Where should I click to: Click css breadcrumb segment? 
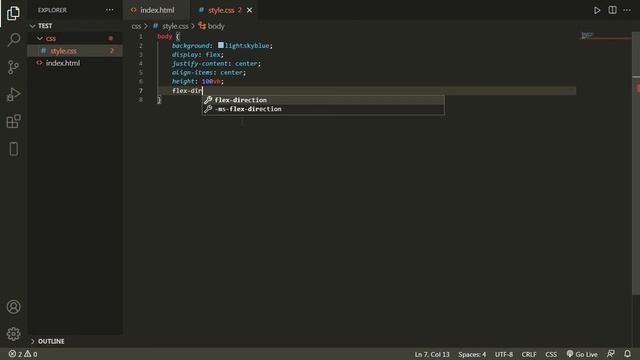pos(136,26)
